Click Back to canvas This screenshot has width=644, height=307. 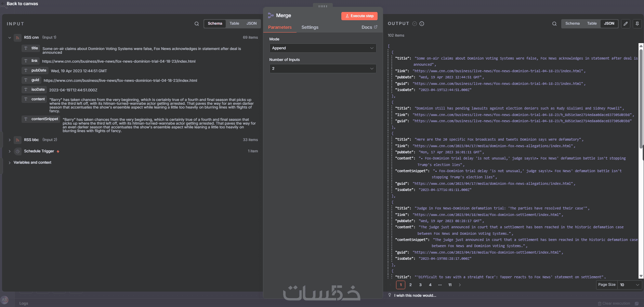click(x=22, y=4)
